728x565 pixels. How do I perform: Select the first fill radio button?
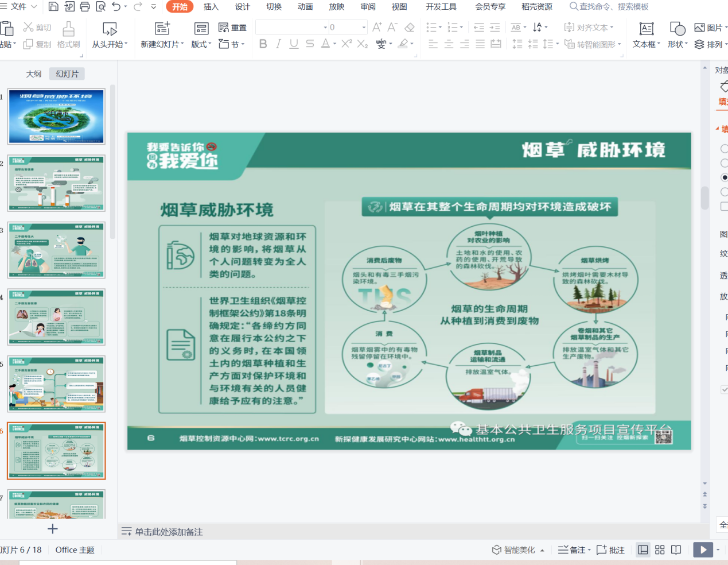[724, 149]
